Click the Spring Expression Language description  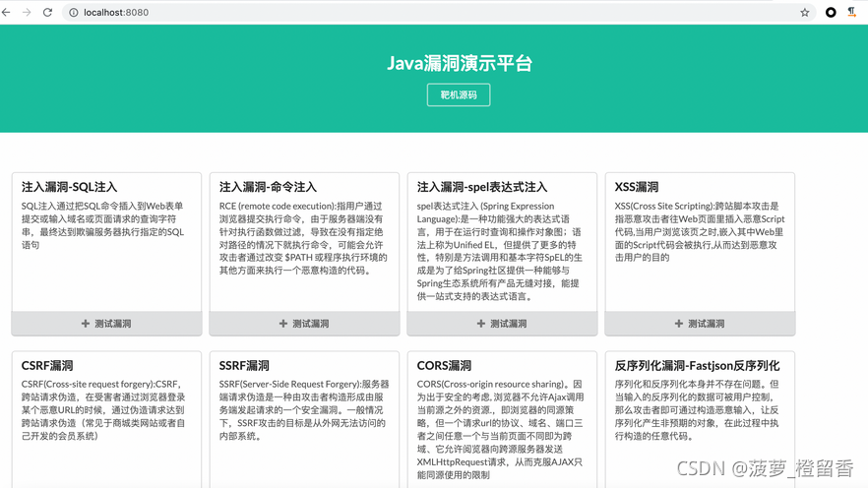500,251
